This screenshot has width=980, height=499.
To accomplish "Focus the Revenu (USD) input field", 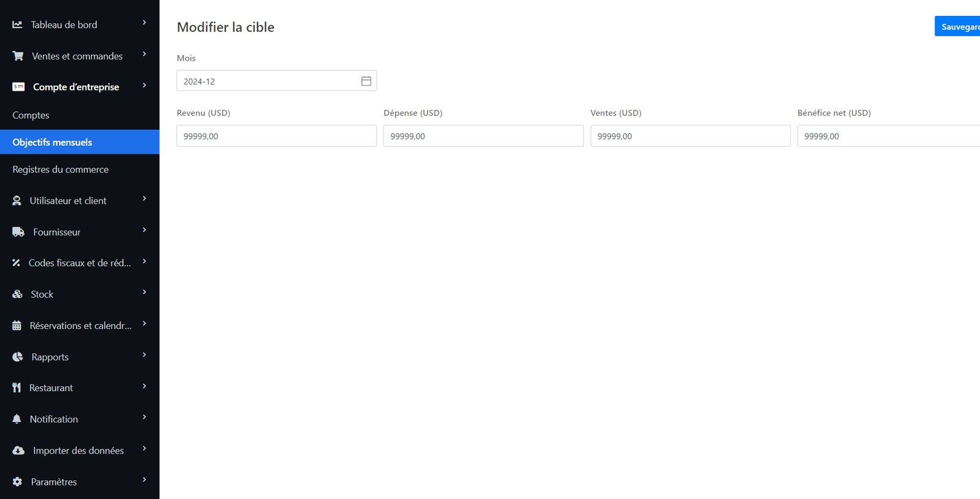I will pyautogui.click(x=276, y=136).
